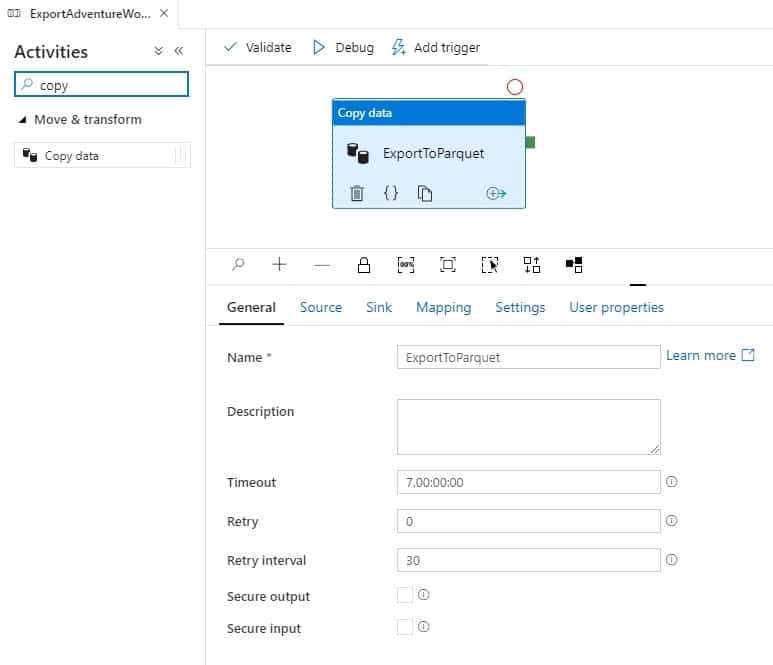
Task: Switch to the Mapping tab
Action: click(x=444, y=308)
